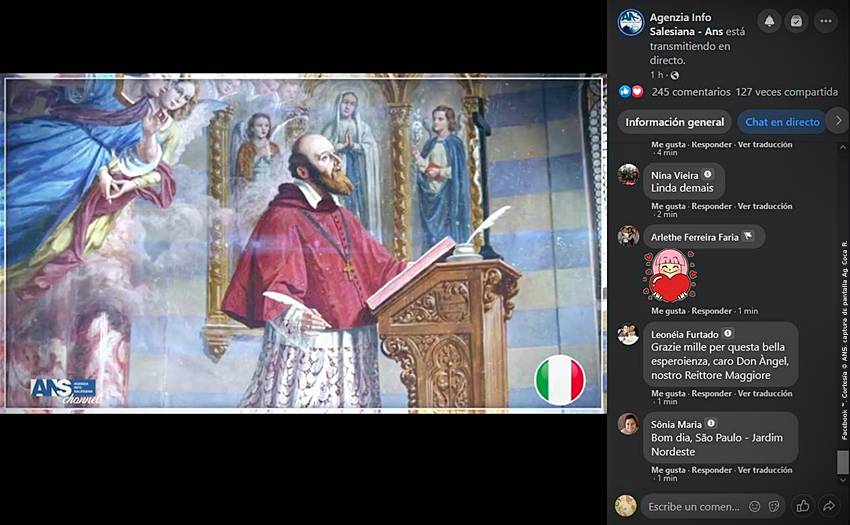Open the emoji picker in comment box
Viewport: 850px width, 525px height.
(x=754, y=506)
